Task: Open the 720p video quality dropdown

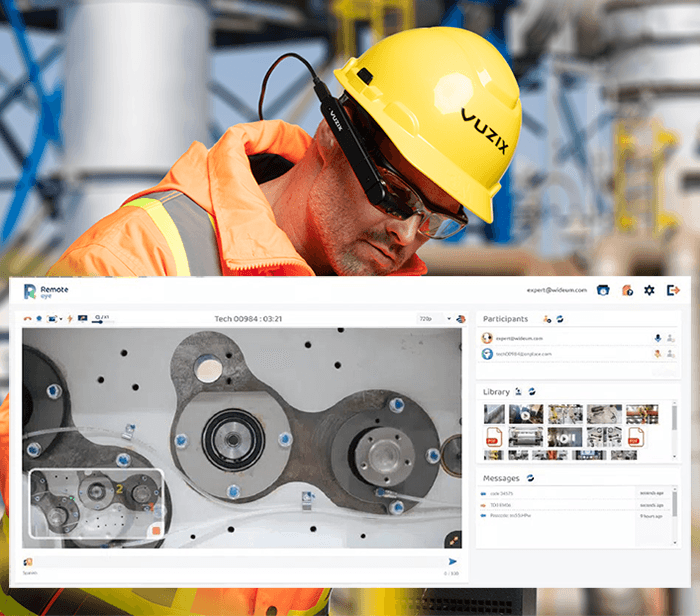Action: (x=435, y=319)
